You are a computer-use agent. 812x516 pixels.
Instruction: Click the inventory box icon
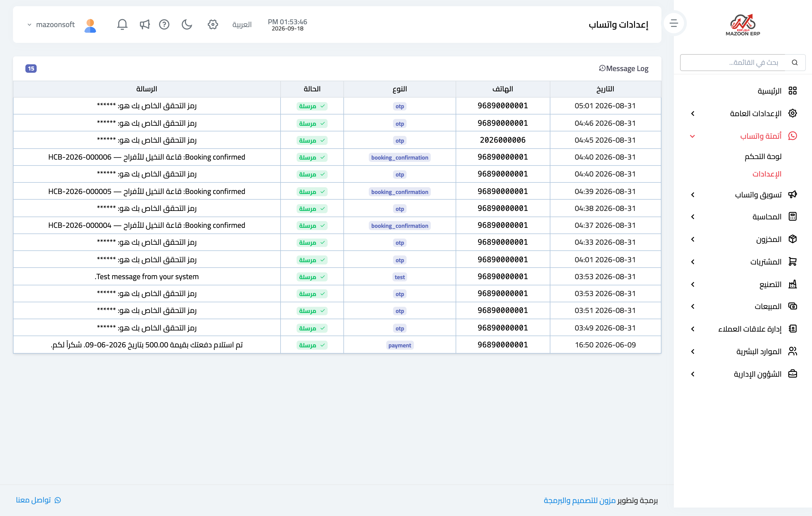[x=793, y=239]
